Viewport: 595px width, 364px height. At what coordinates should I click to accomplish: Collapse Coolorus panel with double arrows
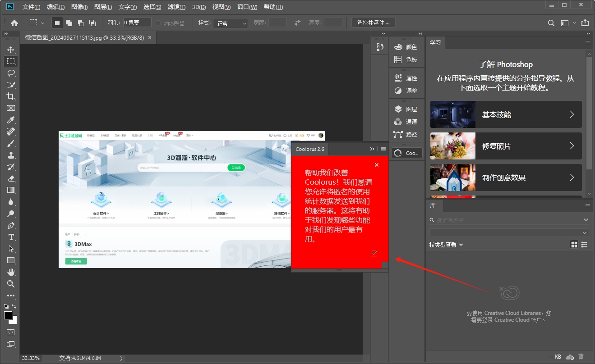[372, 149]
